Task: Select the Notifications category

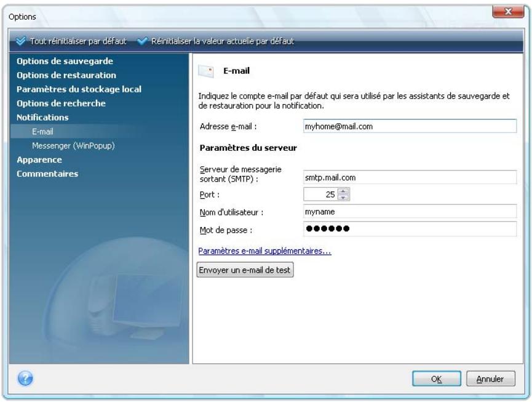Action: coord(42,118)
